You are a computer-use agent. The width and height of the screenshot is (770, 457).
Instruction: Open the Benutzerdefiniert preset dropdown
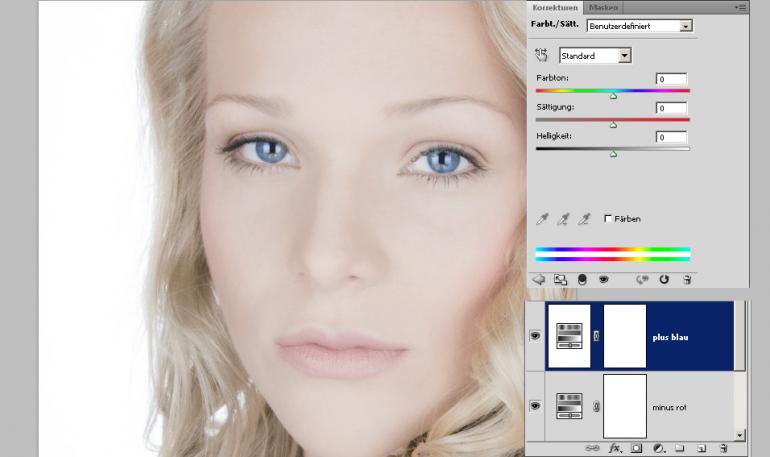point(686,26)
